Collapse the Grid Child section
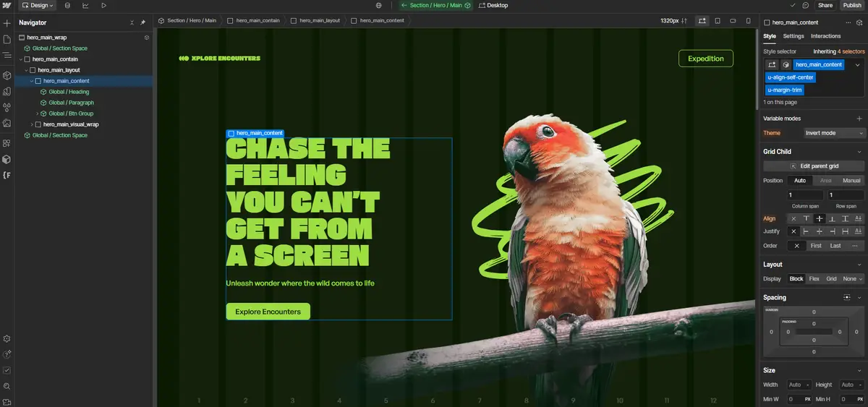Screen dimensions: 868x407 point(859,152)
